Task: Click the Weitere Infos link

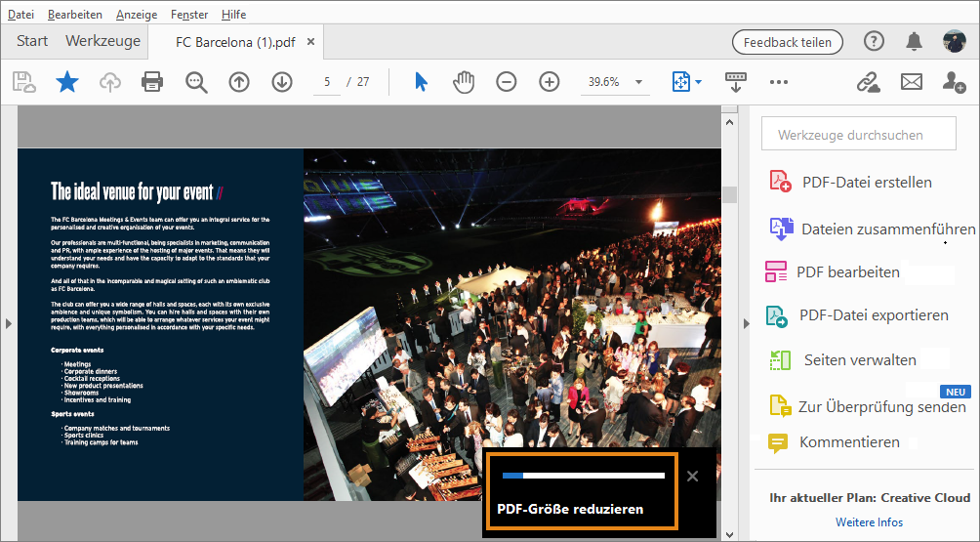Action: tap(869, 522)
